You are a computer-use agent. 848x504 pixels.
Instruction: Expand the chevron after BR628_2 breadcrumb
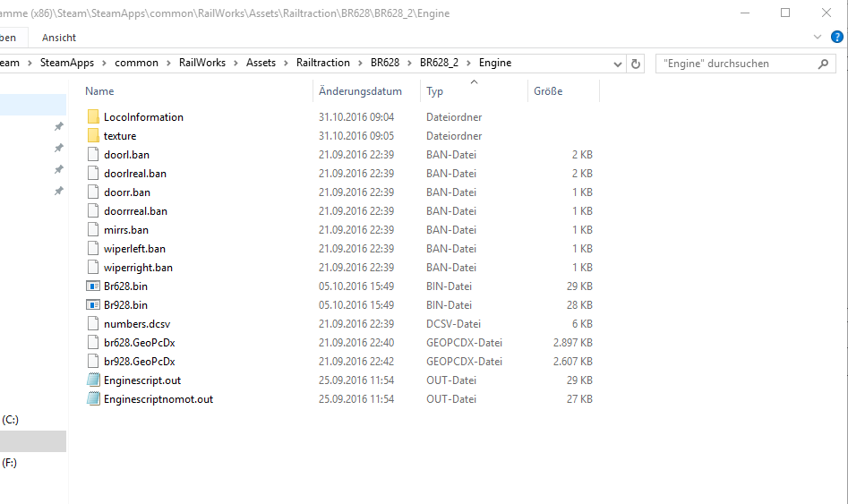click(x=468, y=64)
